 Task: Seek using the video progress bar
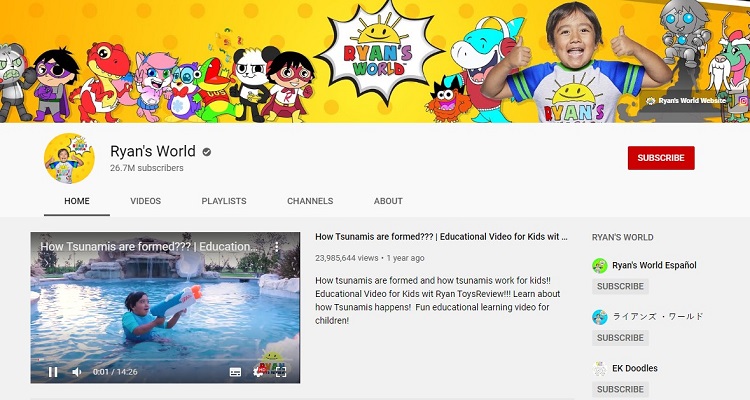165,359
